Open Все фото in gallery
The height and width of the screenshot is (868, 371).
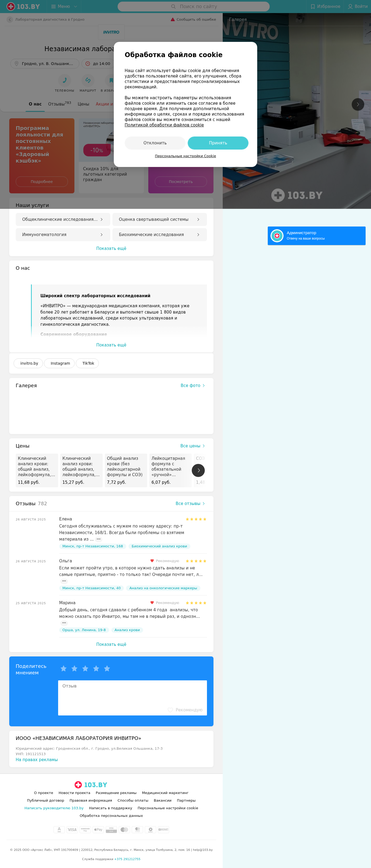click(193, 386)
